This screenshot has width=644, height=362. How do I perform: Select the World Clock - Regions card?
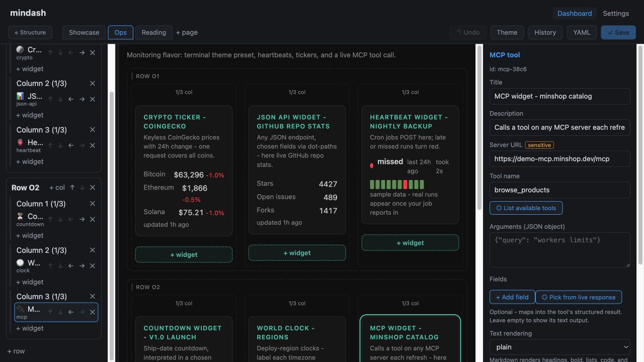(x=297, y=339)
